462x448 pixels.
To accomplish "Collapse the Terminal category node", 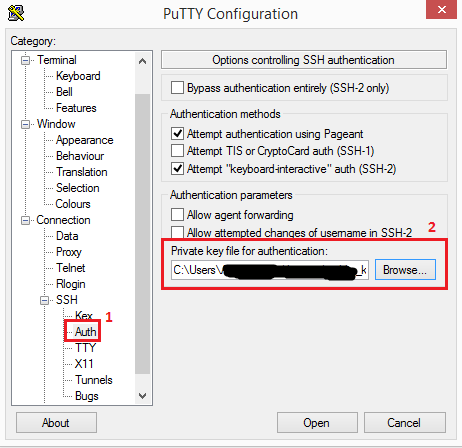I will coord(25,61).
